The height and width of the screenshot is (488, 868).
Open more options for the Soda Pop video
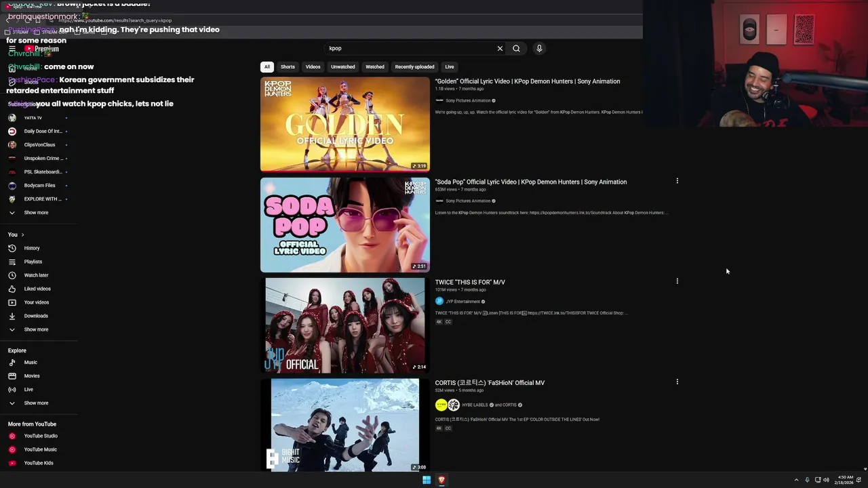pos(677,181)
